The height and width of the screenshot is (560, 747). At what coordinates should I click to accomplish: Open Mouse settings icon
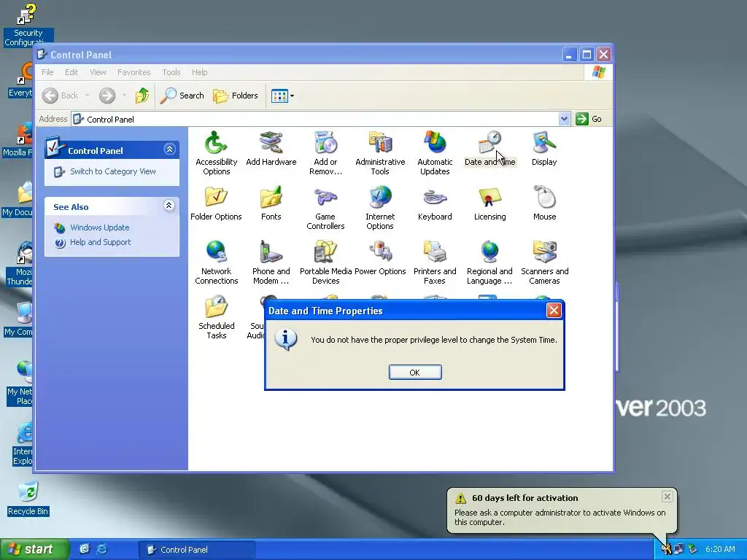click(x=544, y=203)
